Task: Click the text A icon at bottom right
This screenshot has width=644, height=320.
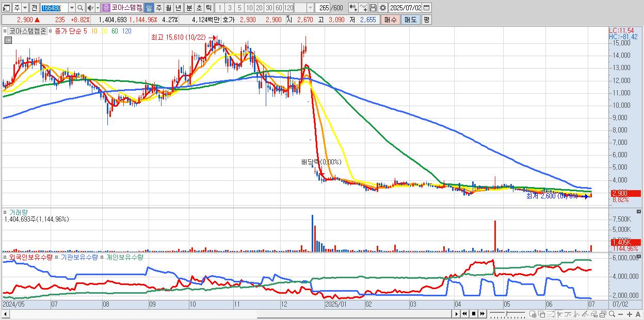Action: [x=638, y=314]
